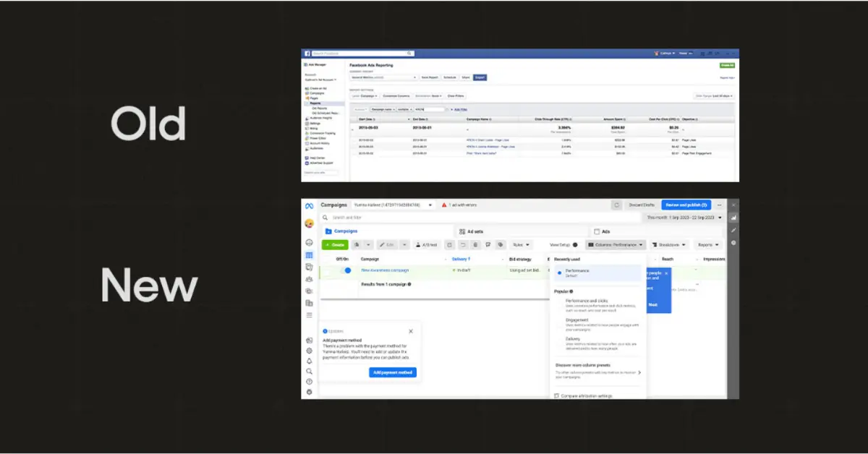Open Reports in old sidebar menu
868x454 pixels.
point(315,103)
